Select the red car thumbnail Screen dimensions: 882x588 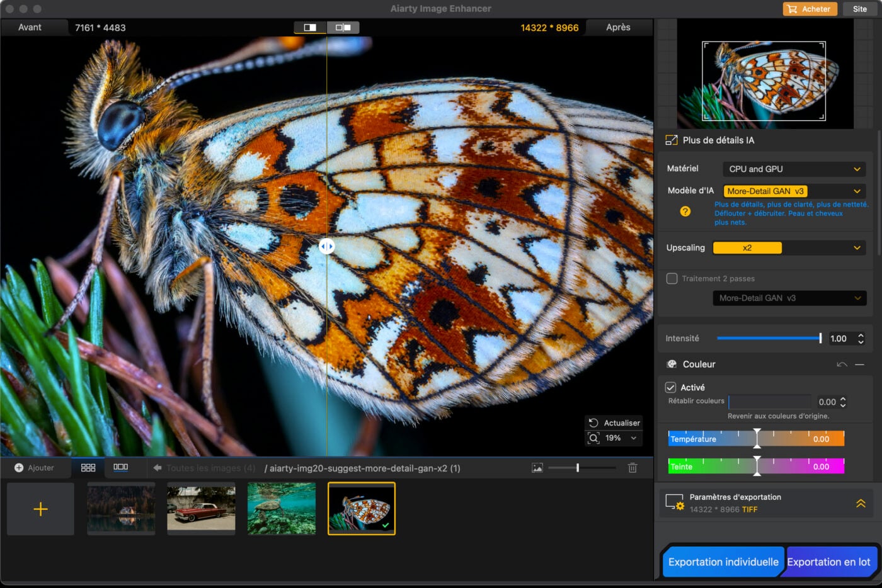pyautogui.click(x=201, y=509)
